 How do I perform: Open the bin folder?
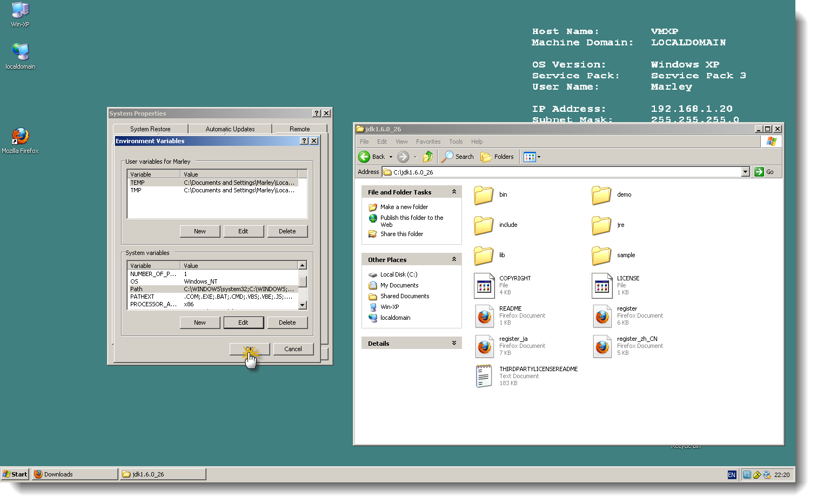[483, 196]
